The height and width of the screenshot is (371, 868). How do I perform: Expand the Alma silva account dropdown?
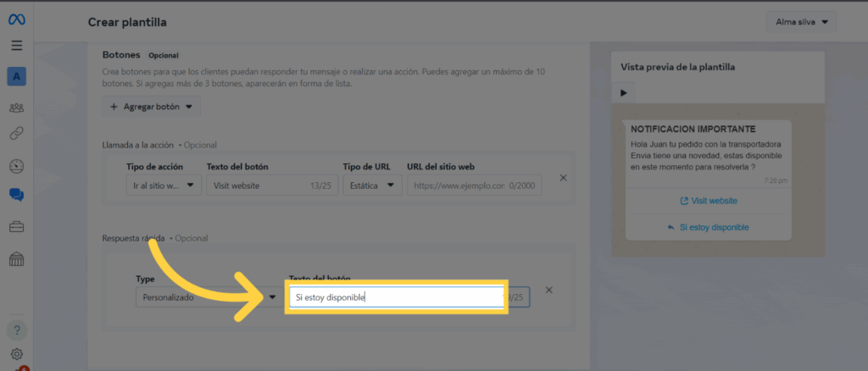coord(801,22)
